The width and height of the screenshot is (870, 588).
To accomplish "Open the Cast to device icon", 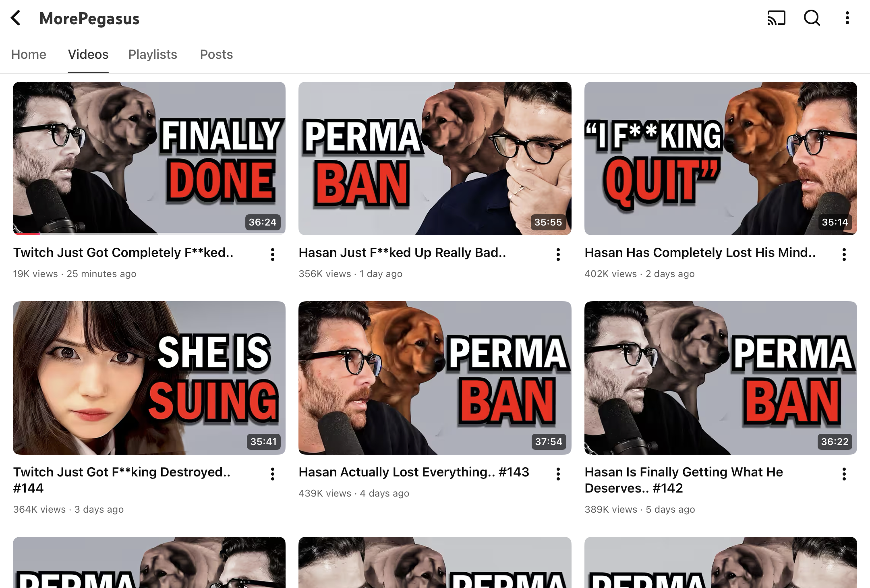I will tap(776, 18).
